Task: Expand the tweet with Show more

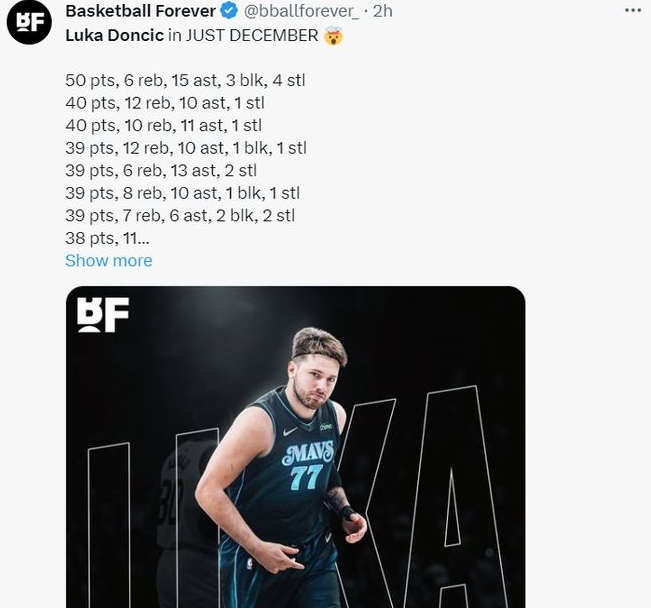Action: [108, 261]
